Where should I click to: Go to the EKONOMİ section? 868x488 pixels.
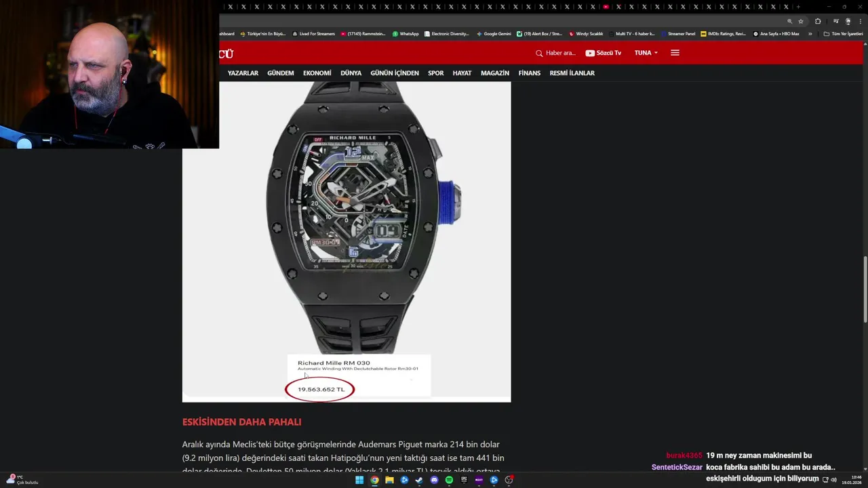pos(317,73)
